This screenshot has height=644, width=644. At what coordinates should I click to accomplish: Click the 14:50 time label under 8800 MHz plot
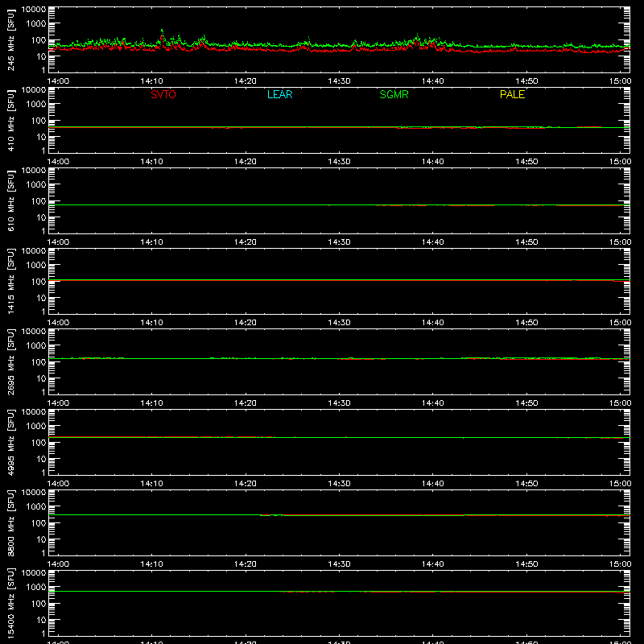(x=526, y=564)
